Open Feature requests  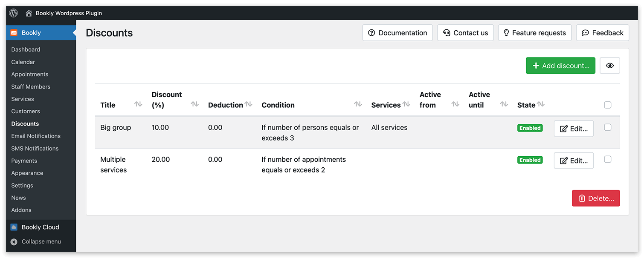[x=535, y=33]
